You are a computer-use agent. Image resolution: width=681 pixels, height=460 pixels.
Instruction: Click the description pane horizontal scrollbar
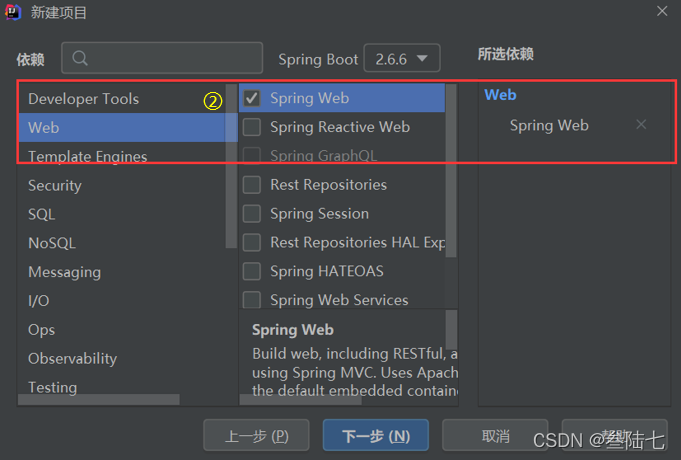301,400
